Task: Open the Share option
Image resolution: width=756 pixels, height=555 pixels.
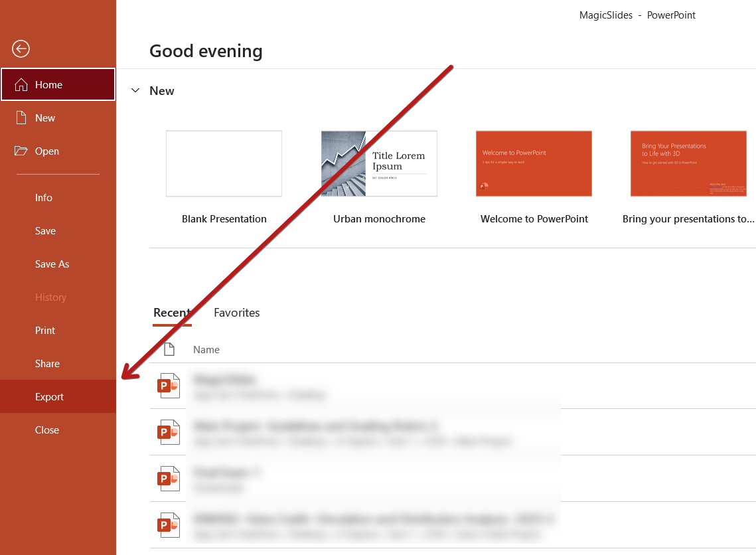Action: pos(58,364)
